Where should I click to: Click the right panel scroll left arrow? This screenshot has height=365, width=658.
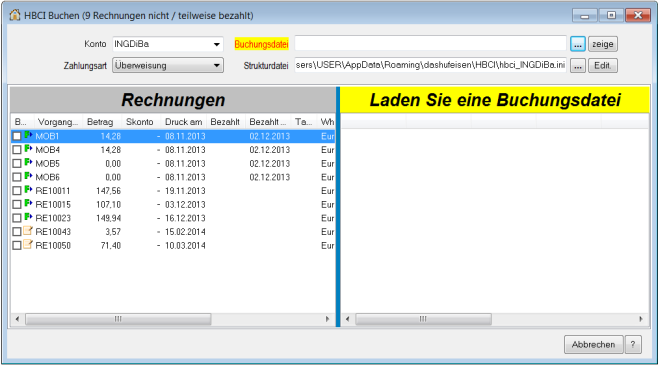347,319
